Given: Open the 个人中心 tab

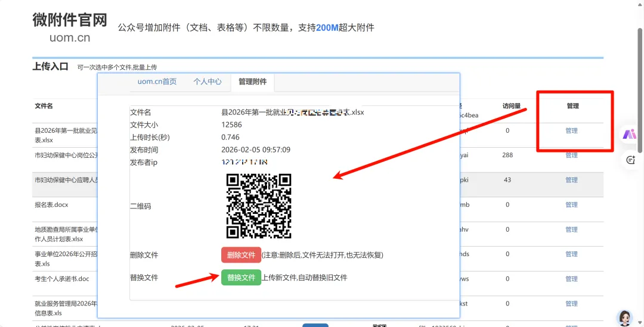Looking at the screenshot, I should point(208,82).
